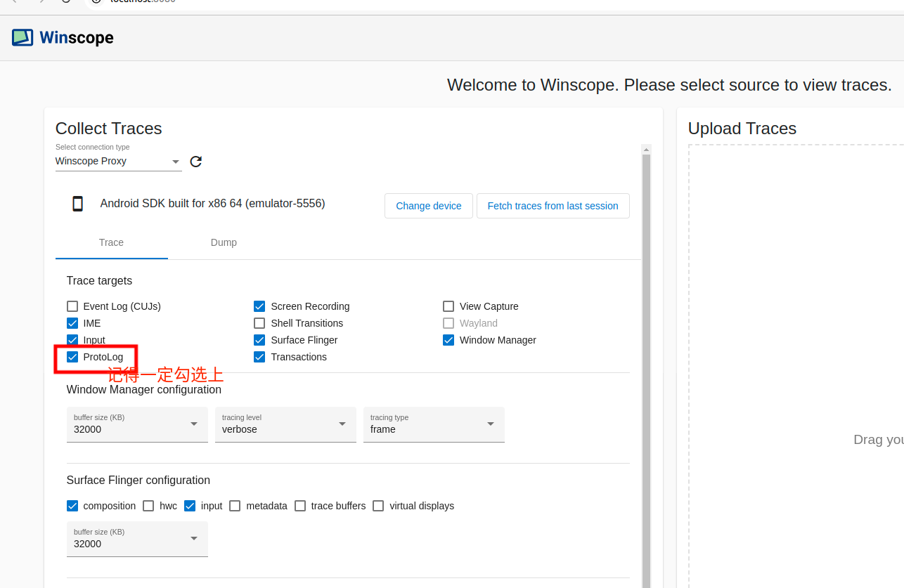Viewport: 904px width, 588px height.
Task: Open the tracing type dropdown
Action: tap(434, 424)
